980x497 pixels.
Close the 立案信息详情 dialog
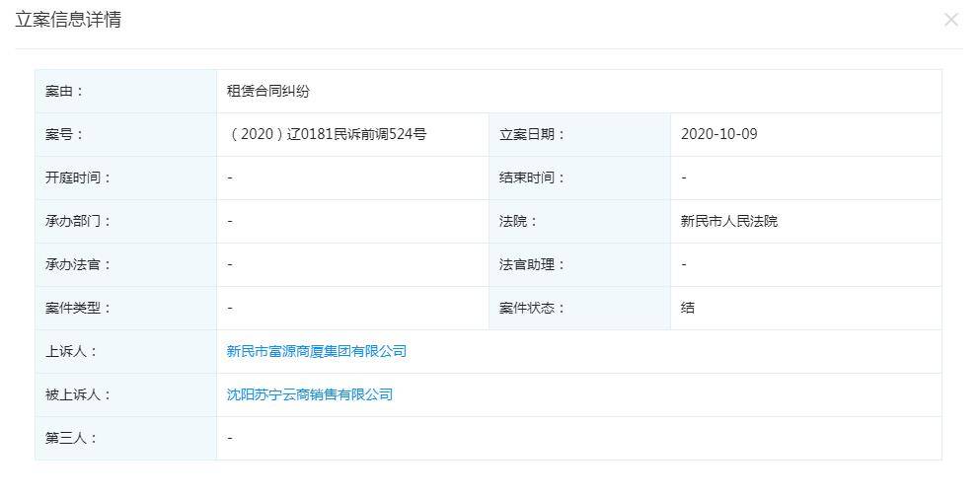point(950,20)
